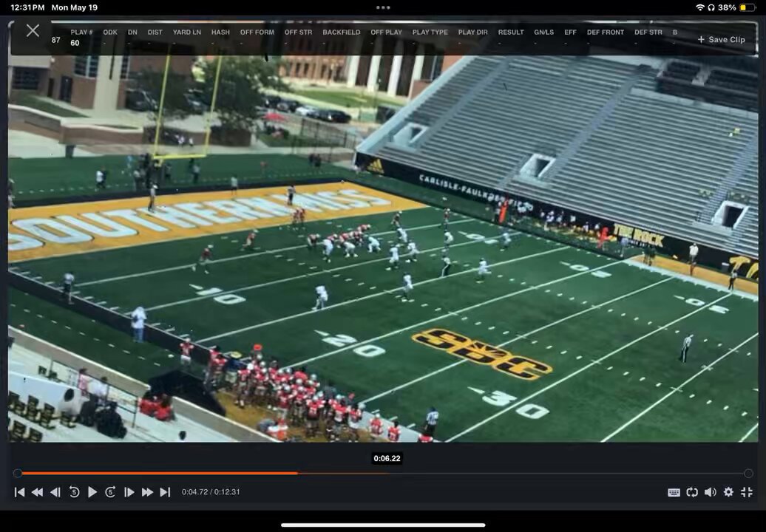This screenshot has height=532, width=766.
Task: Select the EFF column header
Action: click(x=570, y=33)
